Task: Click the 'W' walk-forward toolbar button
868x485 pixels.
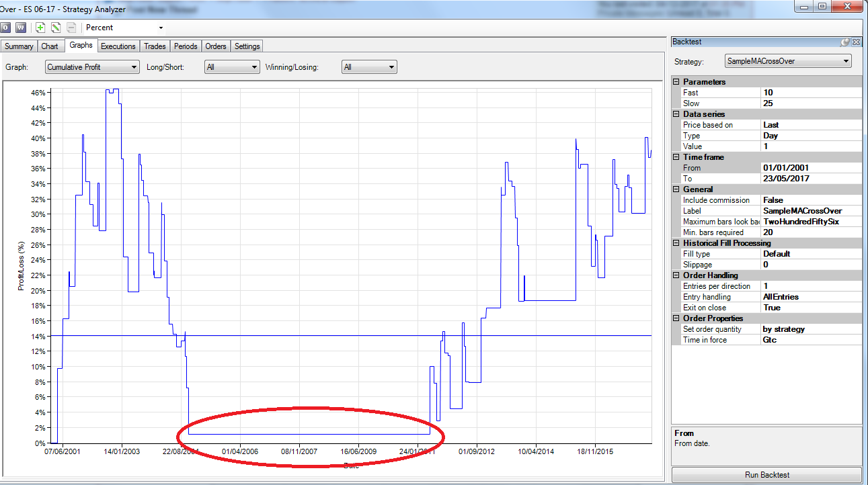Action: tap(21, 28)
